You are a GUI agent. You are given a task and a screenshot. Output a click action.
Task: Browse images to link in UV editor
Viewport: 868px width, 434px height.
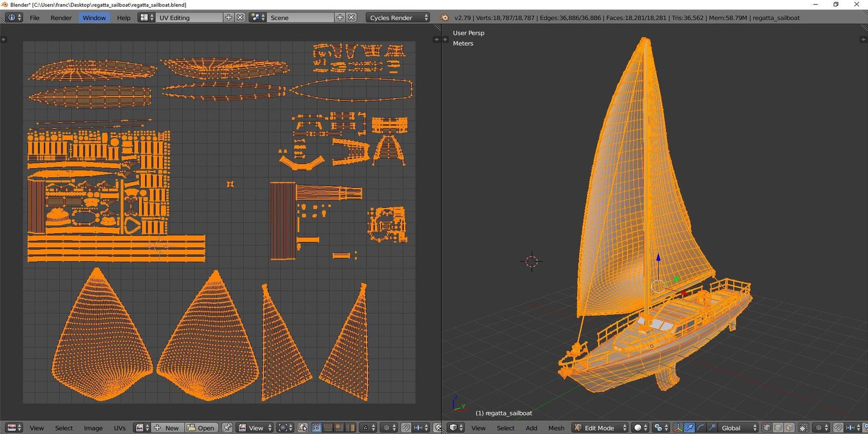point(142,428)
